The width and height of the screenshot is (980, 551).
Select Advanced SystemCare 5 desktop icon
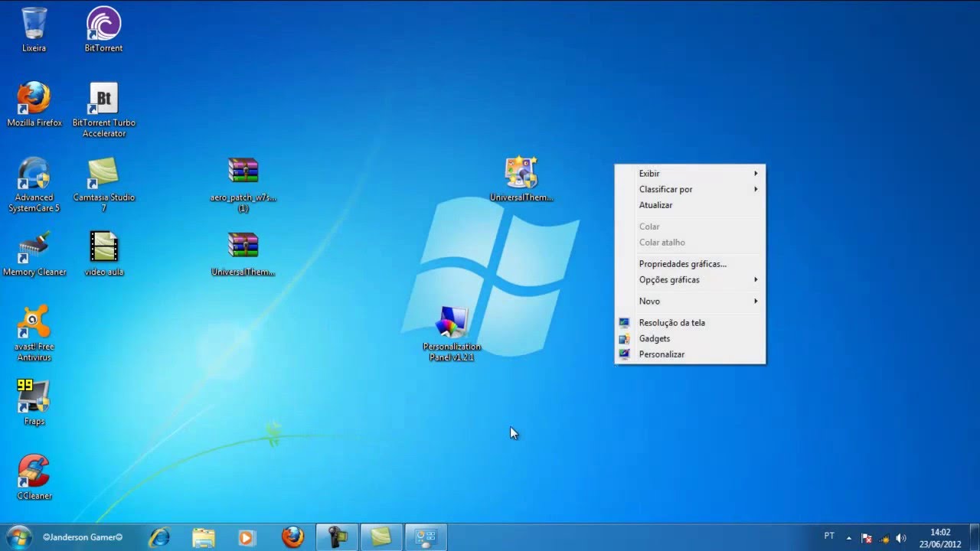pos(34,185)
